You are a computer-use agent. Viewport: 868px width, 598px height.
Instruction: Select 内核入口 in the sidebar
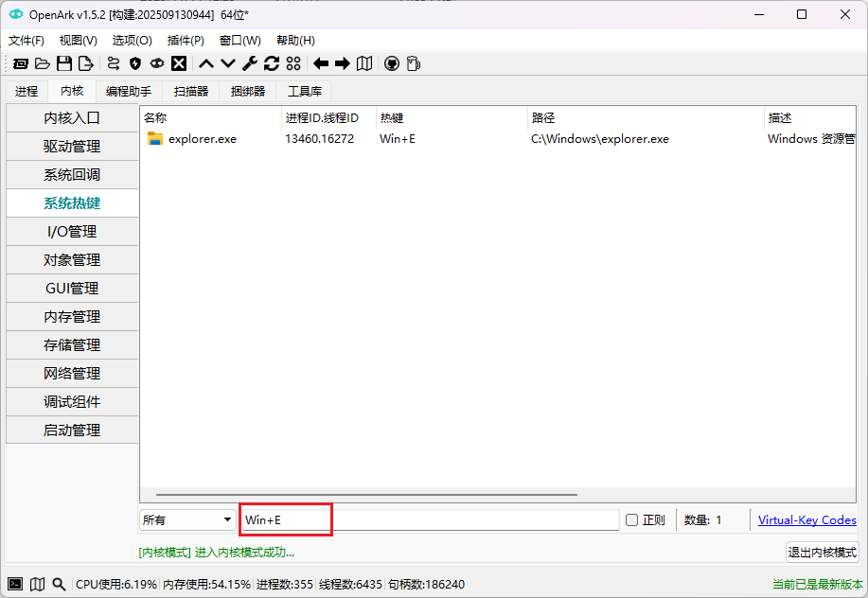pyautogui.click(x=72, y=118)
